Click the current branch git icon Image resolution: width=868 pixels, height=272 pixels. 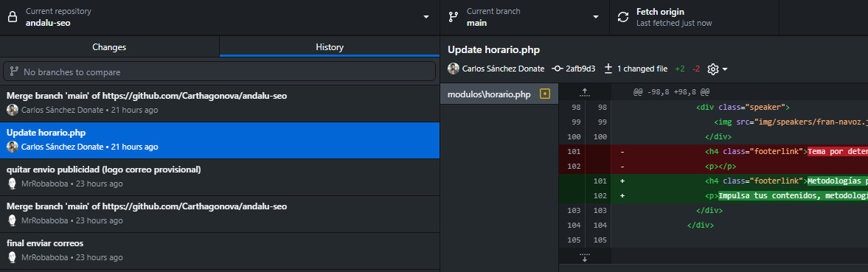(x=453, y=17)
